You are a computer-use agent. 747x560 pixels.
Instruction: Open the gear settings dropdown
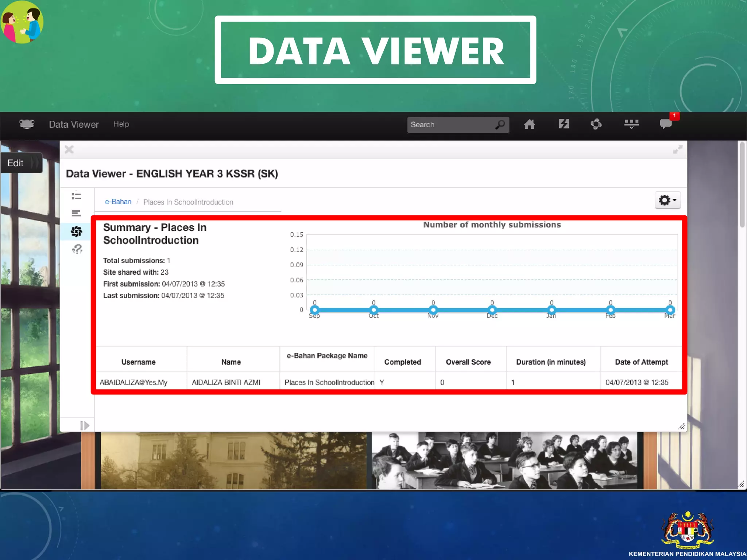[x=667, y=200]
